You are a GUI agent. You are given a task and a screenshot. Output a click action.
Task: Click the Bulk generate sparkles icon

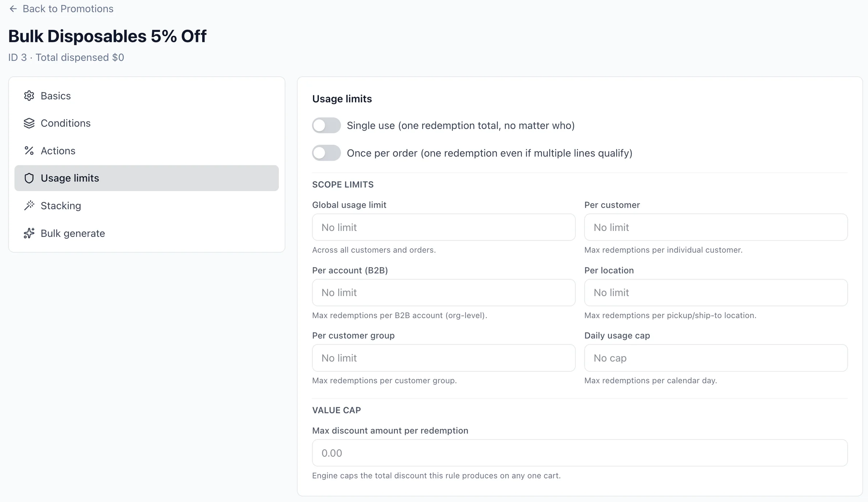coord(29,233)
